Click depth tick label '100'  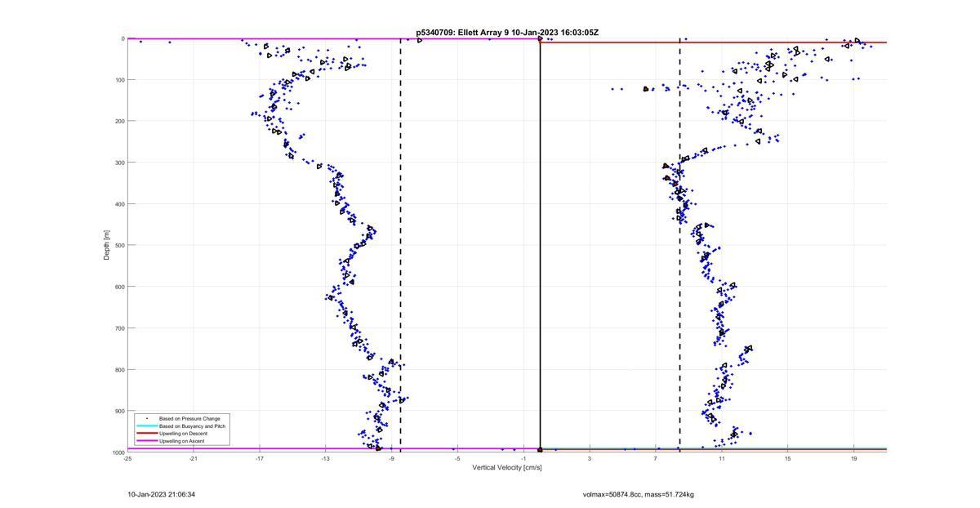[x=119, y=80]
